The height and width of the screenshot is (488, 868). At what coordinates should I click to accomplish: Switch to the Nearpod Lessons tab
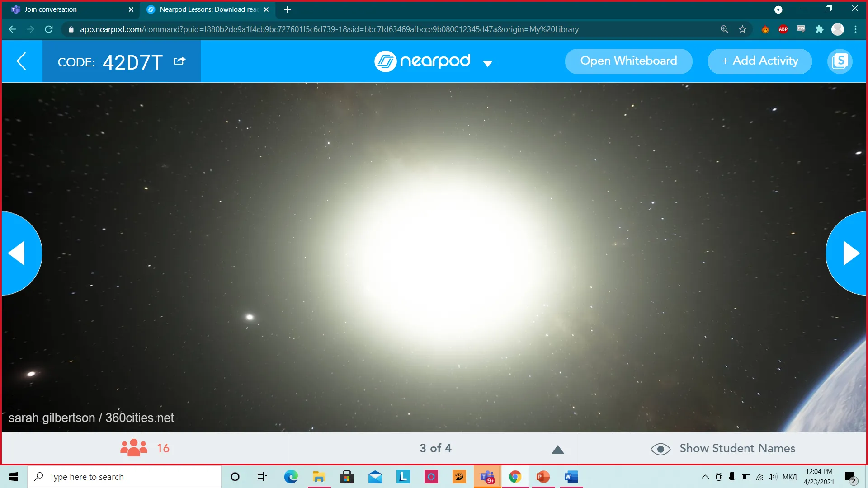(208, 9)
